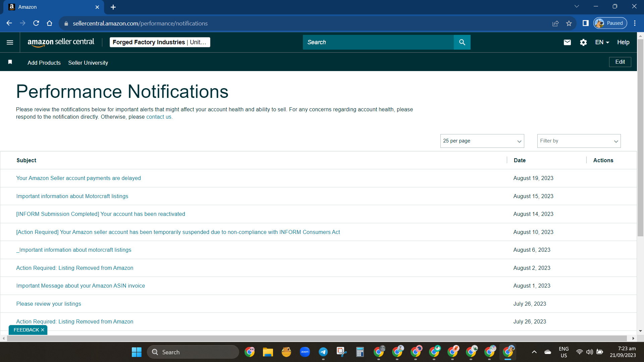
Task: Click the share this page icon
Action: (x=555, y=23)
